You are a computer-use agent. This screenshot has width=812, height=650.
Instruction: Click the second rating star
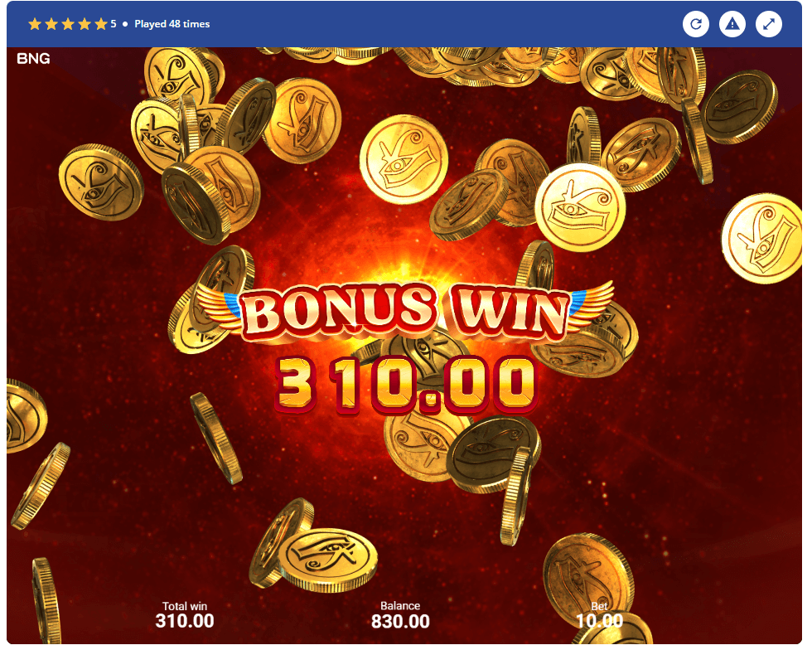pos(51,24)
